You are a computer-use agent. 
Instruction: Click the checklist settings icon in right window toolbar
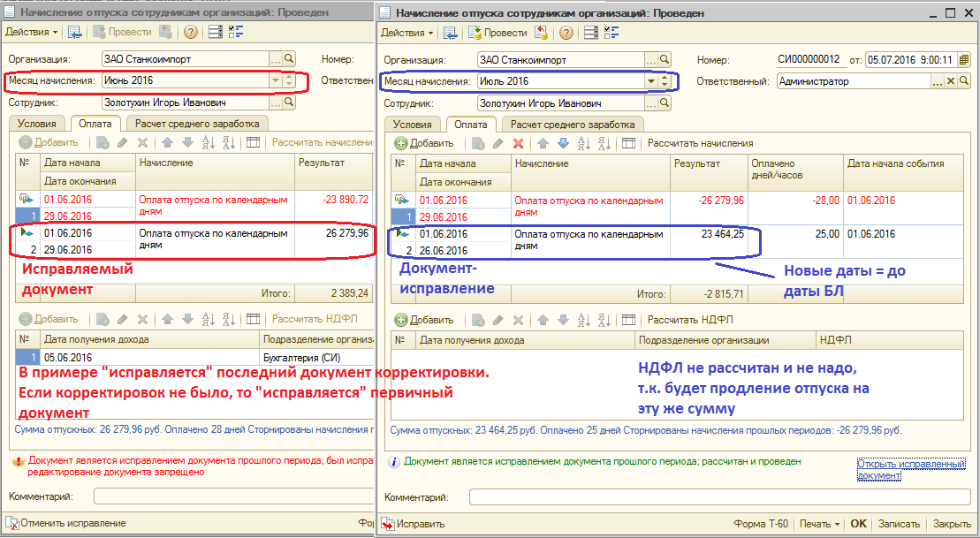click(612, 33)
